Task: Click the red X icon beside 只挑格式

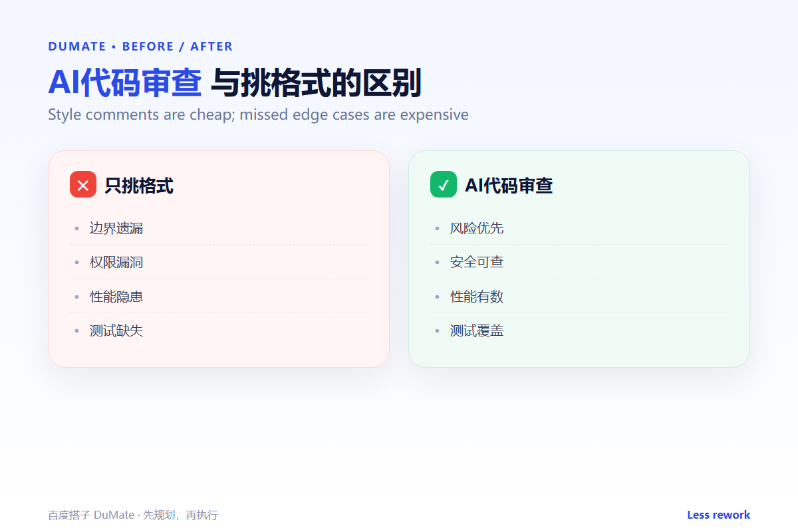Action: click(83, 184)
